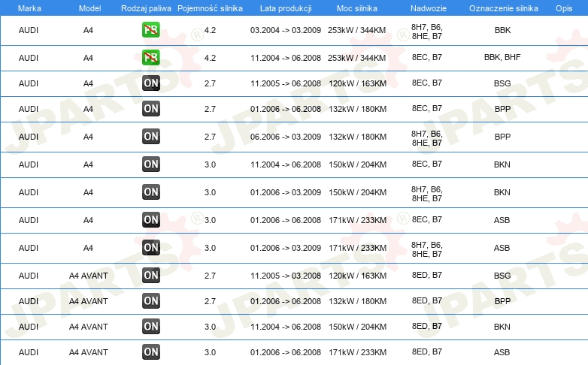Viewport: 588px width, 365px height.
Task: Click the BPP engine code in the A4 AVANT row
Action: (x=502, y=301)
